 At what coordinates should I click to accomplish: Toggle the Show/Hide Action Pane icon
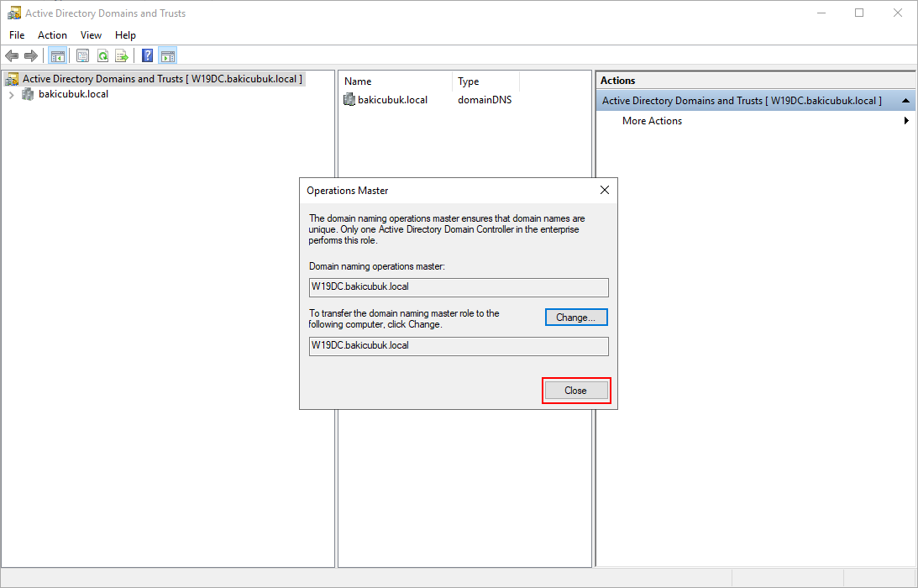tap(168, 55)
